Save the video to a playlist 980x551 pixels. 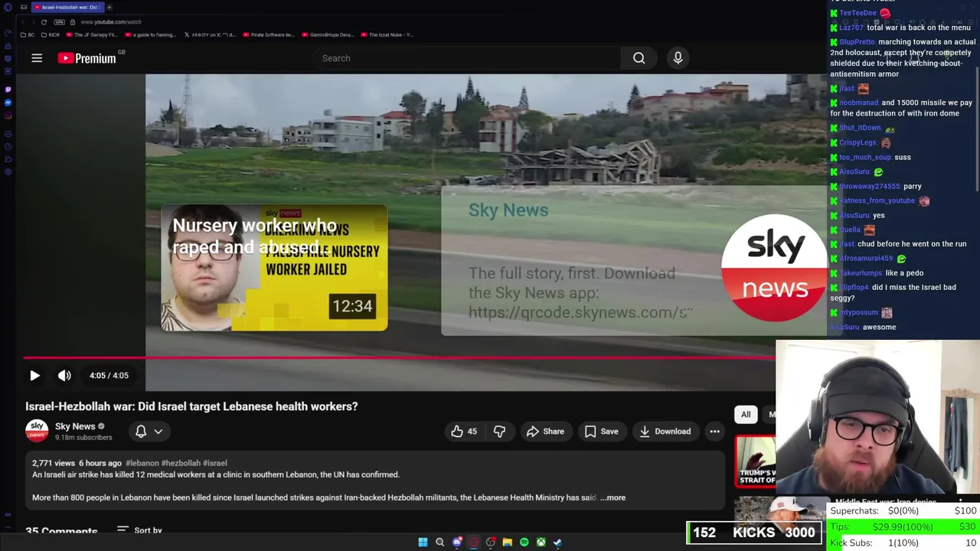click(601, 432)
